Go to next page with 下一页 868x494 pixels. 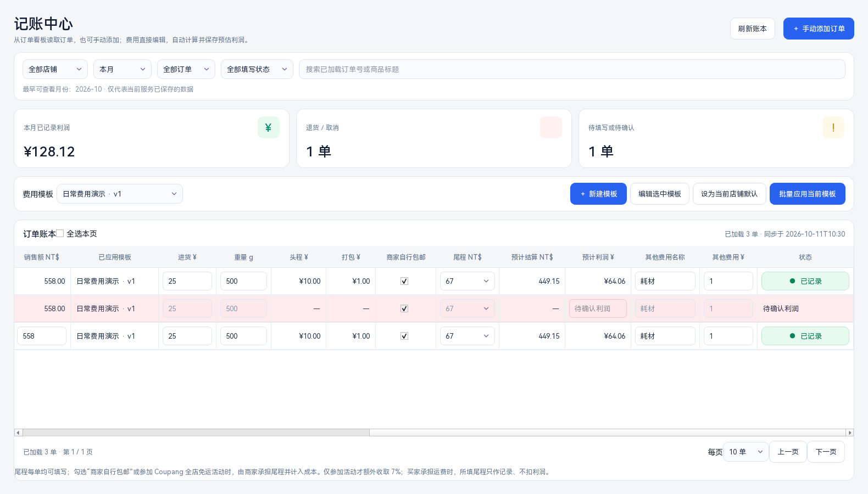point(826,452)
